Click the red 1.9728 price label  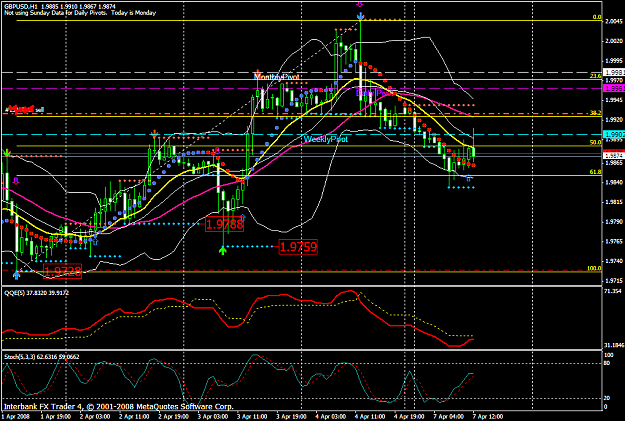[x=63, y=271]
